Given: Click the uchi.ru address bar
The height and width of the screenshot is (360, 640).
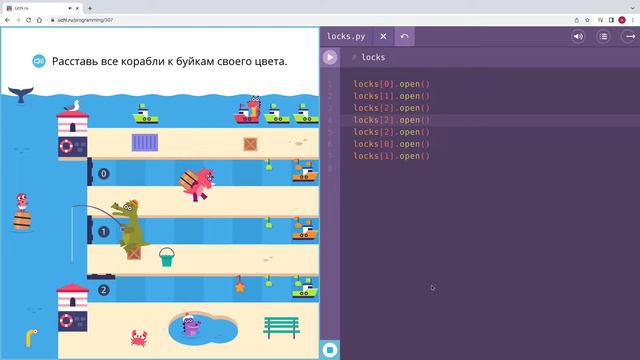Looking at the screenshot, I should [x=310, y=20].
